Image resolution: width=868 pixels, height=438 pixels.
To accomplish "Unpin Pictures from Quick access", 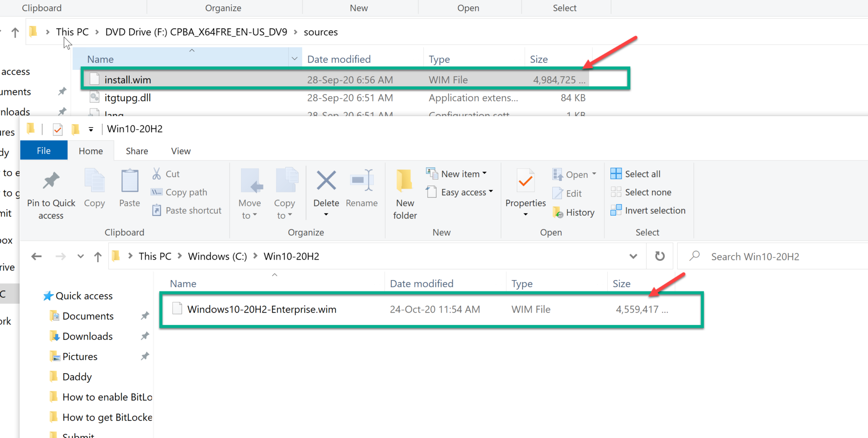I will tap(145, 356).
